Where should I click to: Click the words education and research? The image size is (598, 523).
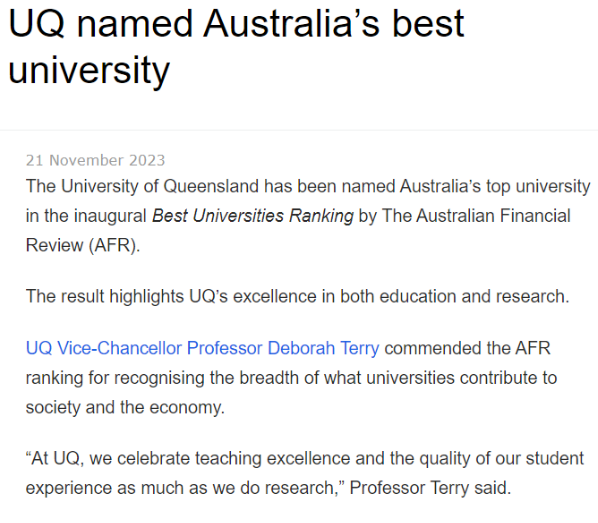[x=474, y=296]
